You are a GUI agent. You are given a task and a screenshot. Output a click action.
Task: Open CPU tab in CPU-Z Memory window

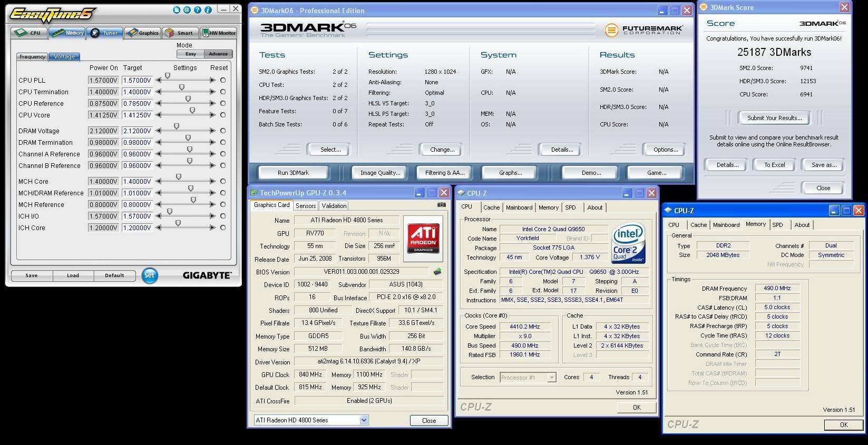[674, 225]
